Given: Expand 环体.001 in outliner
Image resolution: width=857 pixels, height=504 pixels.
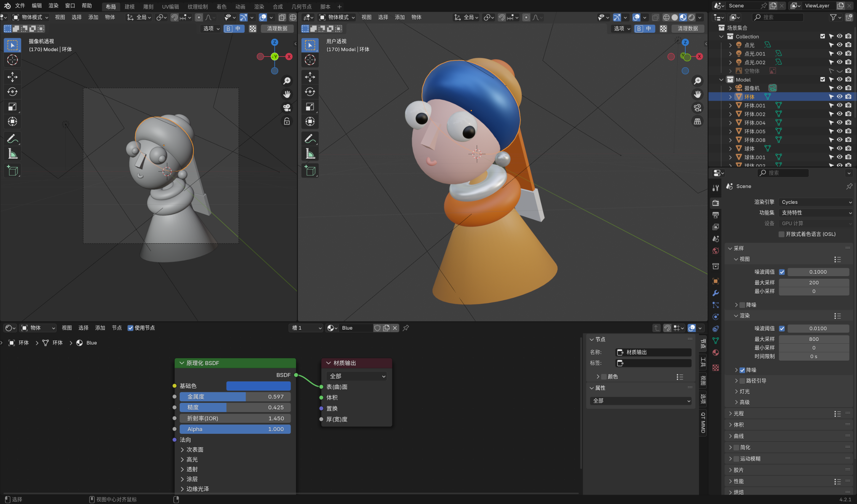Looking at the screenshot, I should pyautogui.click(x=730, y=105).
